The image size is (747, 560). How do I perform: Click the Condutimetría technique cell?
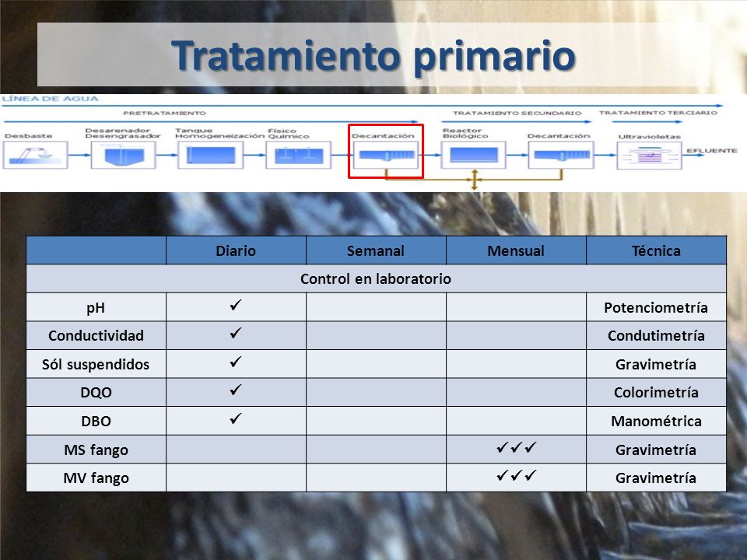pyautogui.click(x=656, y=336)
